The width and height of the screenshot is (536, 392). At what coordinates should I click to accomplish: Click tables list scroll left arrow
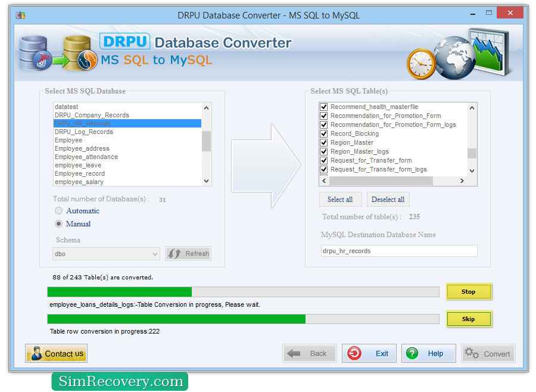point(324,181)
